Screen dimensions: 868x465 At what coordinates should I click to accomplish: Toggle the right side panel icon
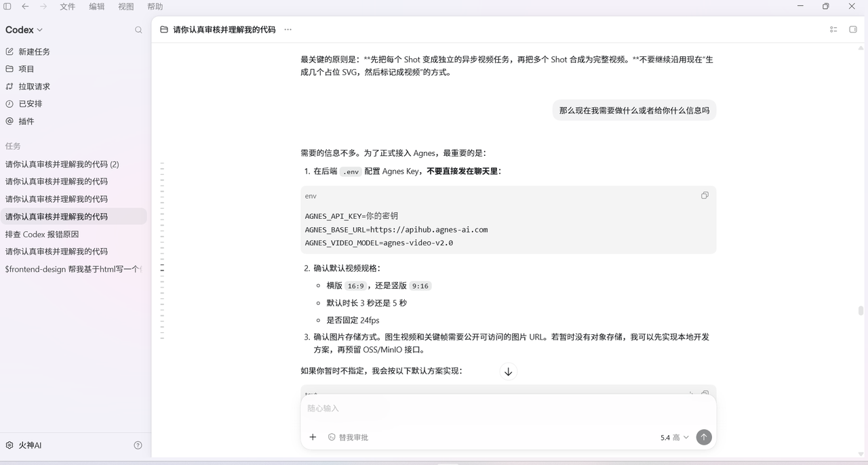(x=853, y=30)
